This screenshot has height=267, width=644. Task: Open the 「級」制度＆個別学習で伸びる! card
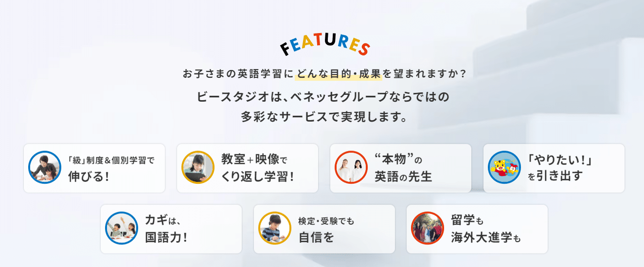94,168
